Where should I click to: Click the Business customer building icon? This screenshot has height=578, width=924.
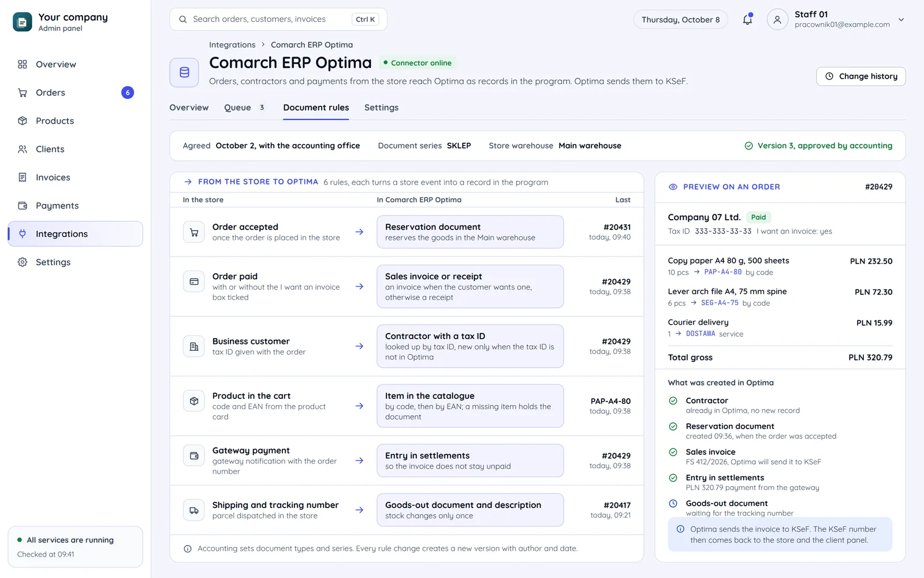(x=194, y=347)
